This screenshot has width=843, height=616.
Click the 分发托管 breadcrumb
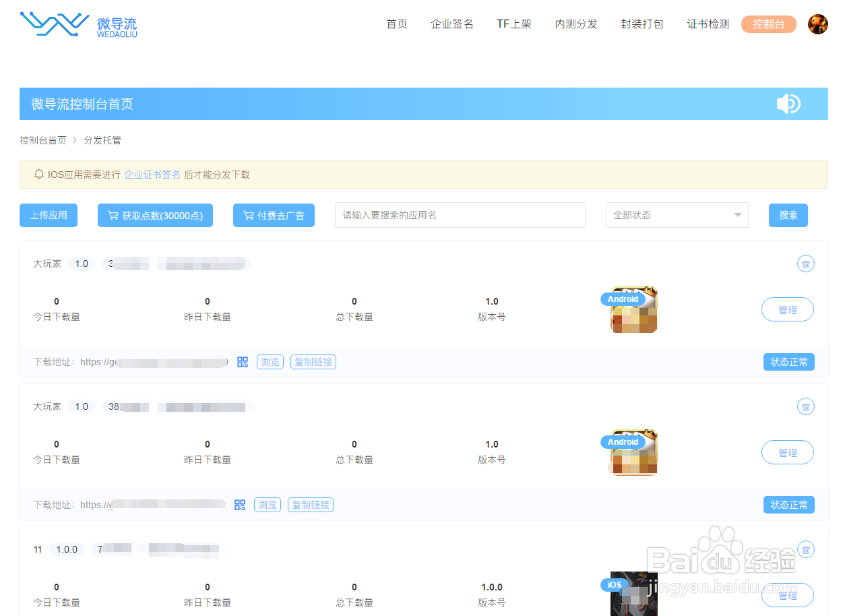[x=102, y=140]
